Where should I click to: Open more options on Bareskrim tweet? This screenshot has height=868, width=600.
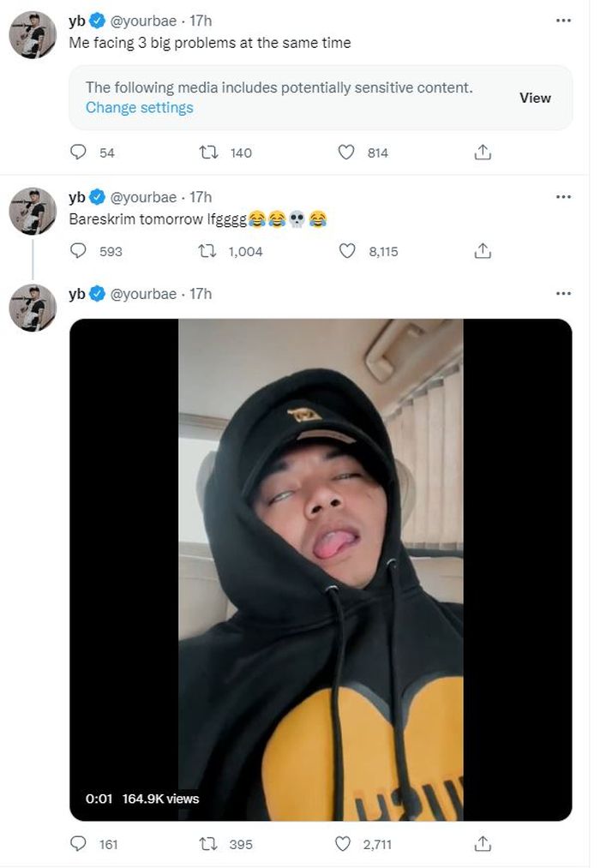coord(563,196)
